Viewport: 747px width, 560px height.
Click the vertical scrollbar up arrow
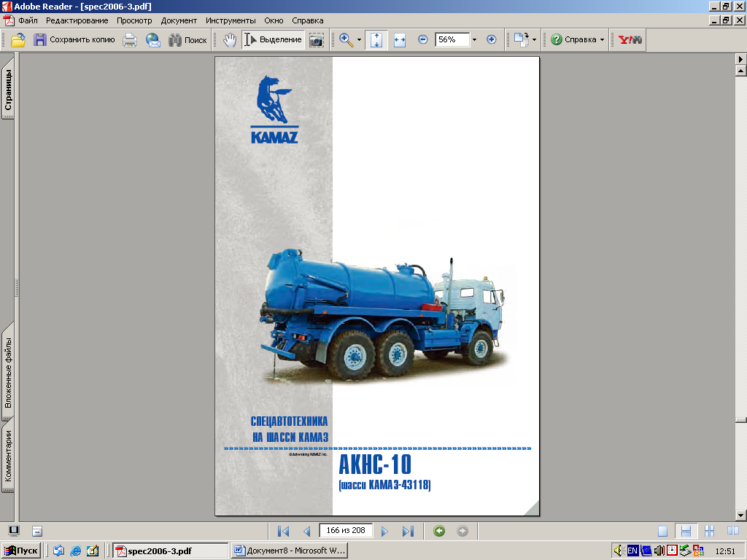coord(741,71)
